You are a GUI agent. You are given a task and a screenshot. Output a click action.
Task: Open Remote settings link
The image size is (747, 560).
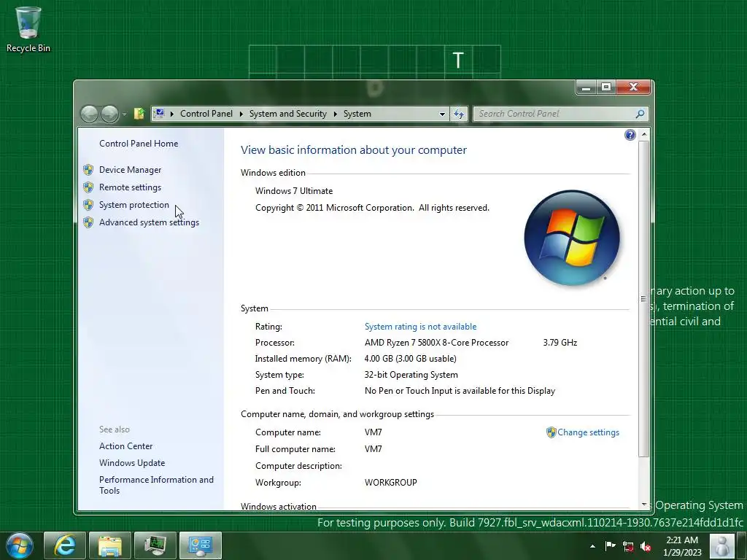(x=130, y=187)
